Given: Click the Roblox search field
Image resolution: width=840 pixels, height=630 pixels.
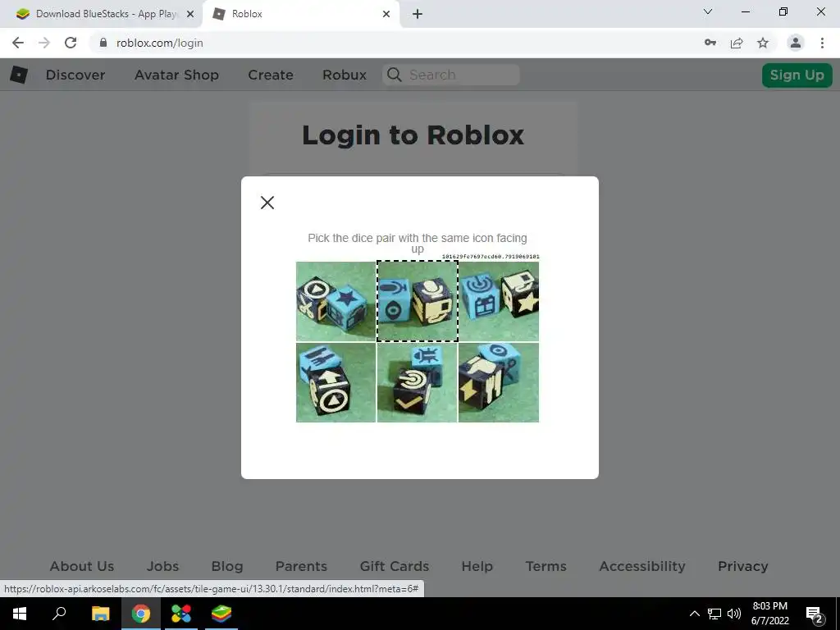Looking at the screenshot, I should [x=451, y=75].
